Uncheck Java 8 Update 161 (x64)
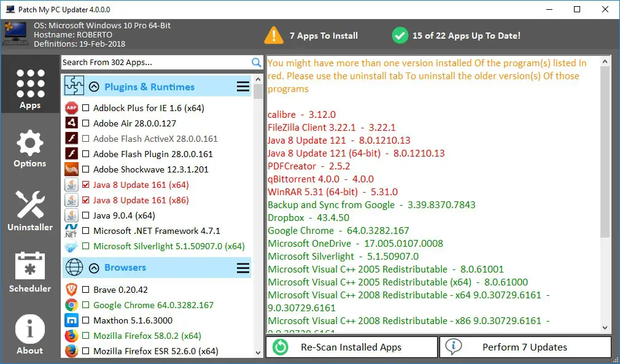The image size is (620, 364). point(85,185)
